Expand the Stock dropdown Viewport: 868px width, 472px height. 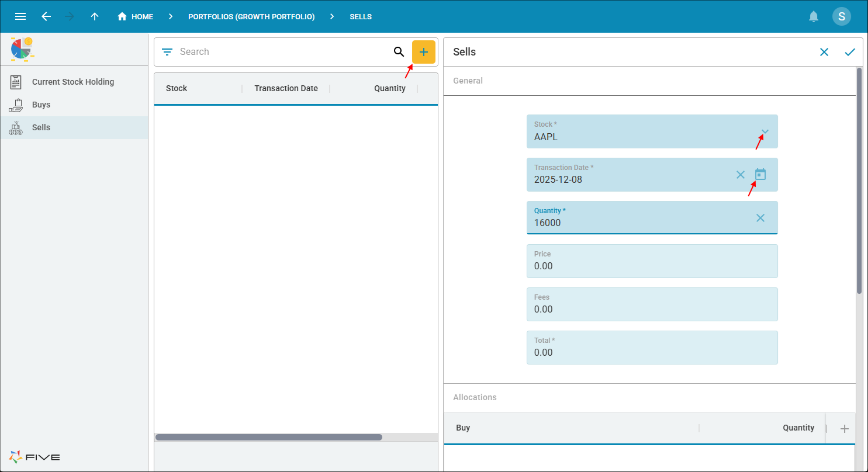tap(765, 131)
